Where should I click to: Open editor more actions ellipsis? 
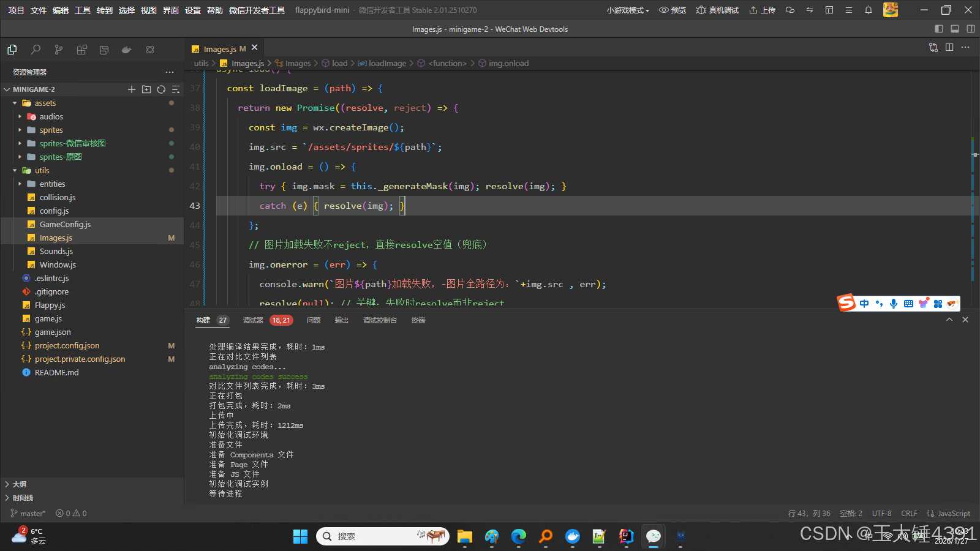tap(965, 47)
